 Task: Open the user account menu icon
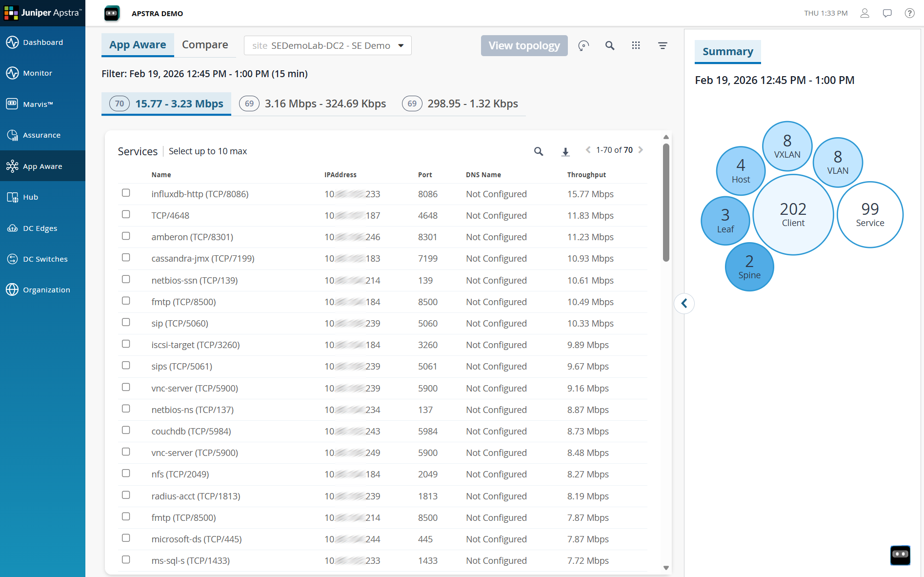click(x=864, y=13)
